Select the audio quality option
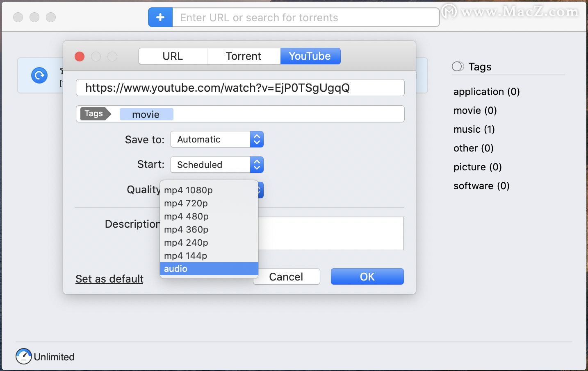 point(209,269)
